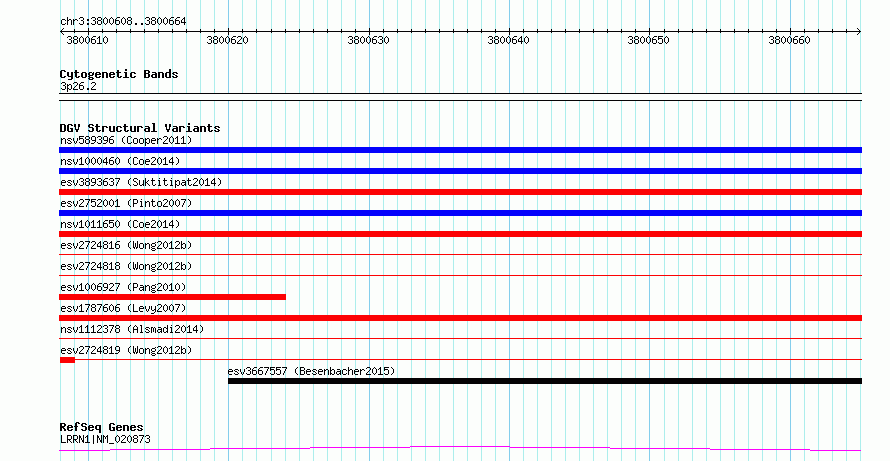Viewport: 890px width, 461px height.
Task: Select the RefSeq Genes track title
Action: click(102, 427)
